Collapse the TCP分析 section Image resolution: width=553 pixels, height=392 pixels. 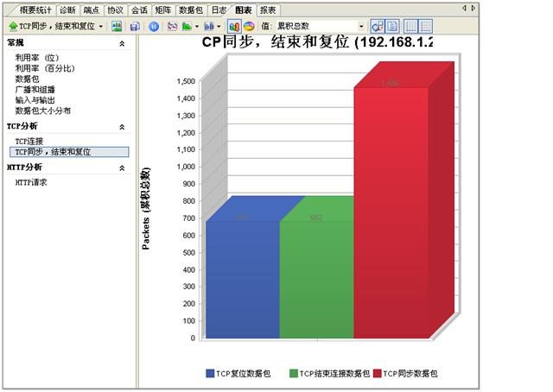[122, 127]
